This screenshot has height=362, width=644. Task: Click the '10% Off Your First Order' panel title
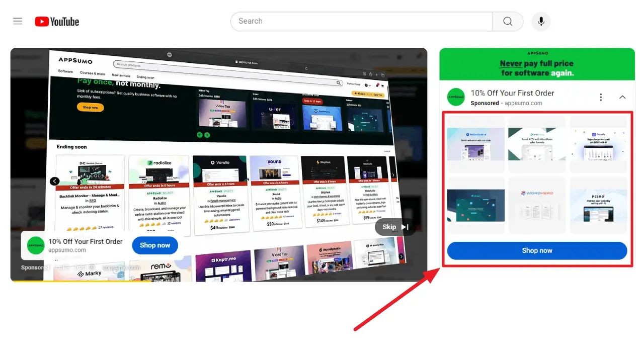(x=512, y=93)
